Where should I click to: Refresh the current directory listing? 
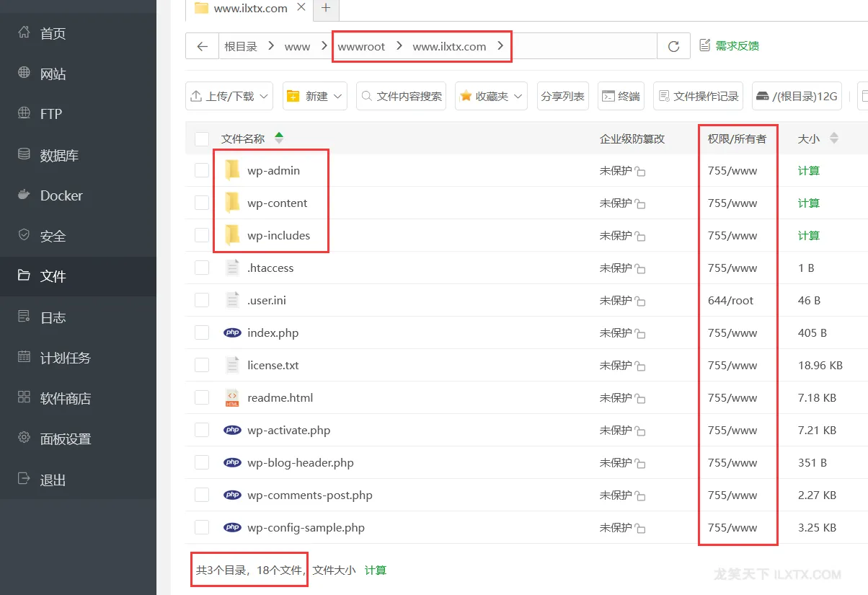(673, 46)
